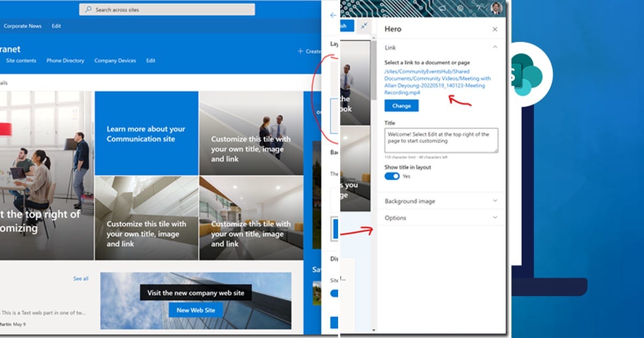This screenshot has width=644, height=338.
Task: Click the Create plus icon
Action: coord(302,50)
